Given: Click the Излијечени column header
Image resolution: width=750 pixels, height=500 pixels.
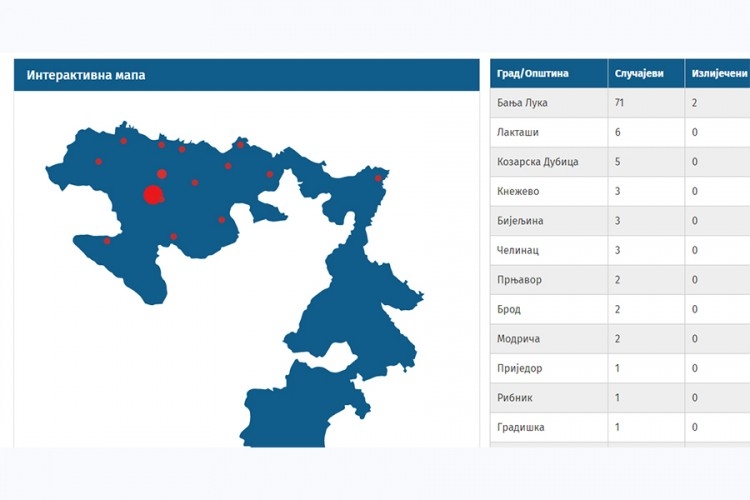Looking at the screenshot, I should pos(715,74).
